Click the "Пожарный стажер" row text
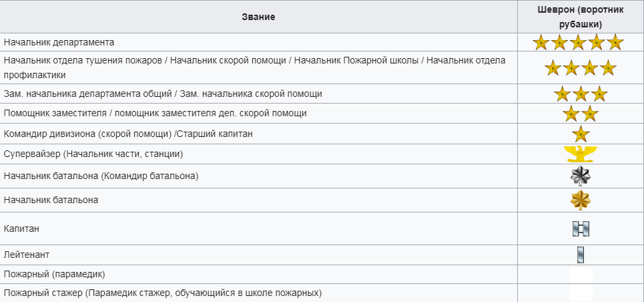The width and height of the screenshot is (644, 302). point(163,293)
